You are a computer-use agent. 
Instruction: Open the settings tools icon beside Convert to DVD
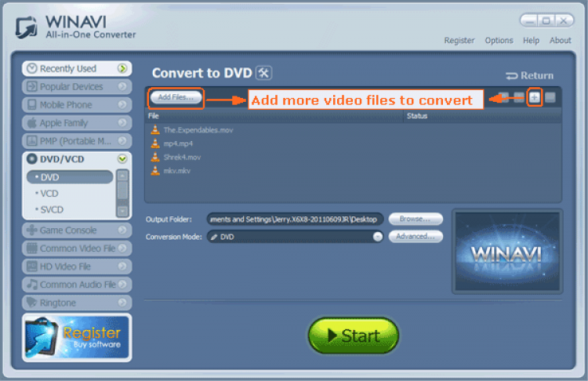(x=263, y=73)
